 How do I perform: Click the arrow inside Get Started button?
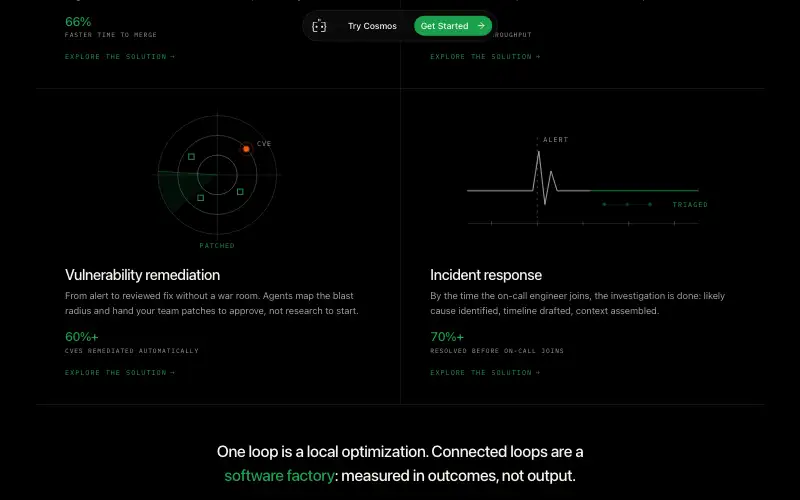[481, 26]
